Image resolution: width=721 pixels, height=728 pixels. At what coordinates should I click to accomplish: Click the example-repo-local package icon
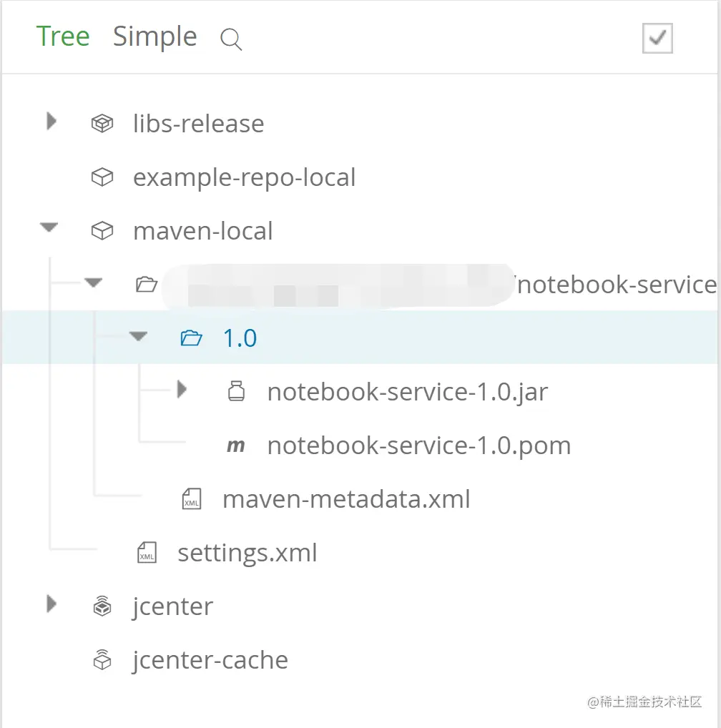(102, 177)
